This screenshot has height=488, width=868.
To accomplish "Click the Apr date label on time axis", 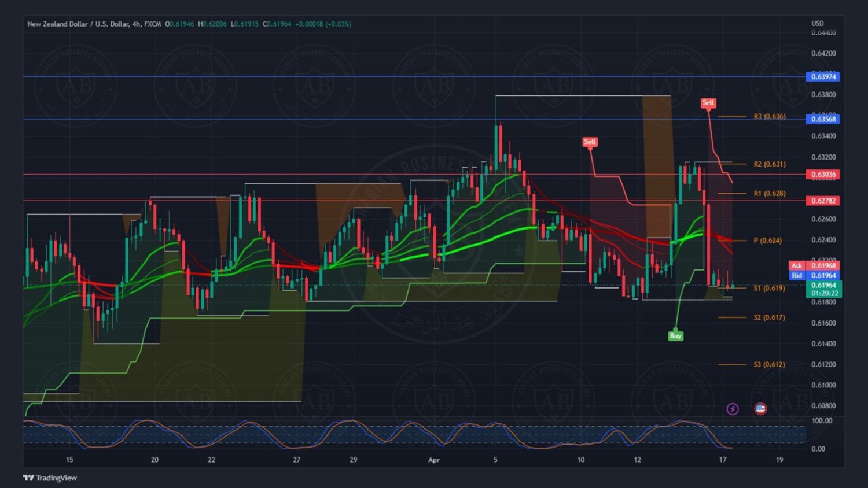I will (434, 460).
